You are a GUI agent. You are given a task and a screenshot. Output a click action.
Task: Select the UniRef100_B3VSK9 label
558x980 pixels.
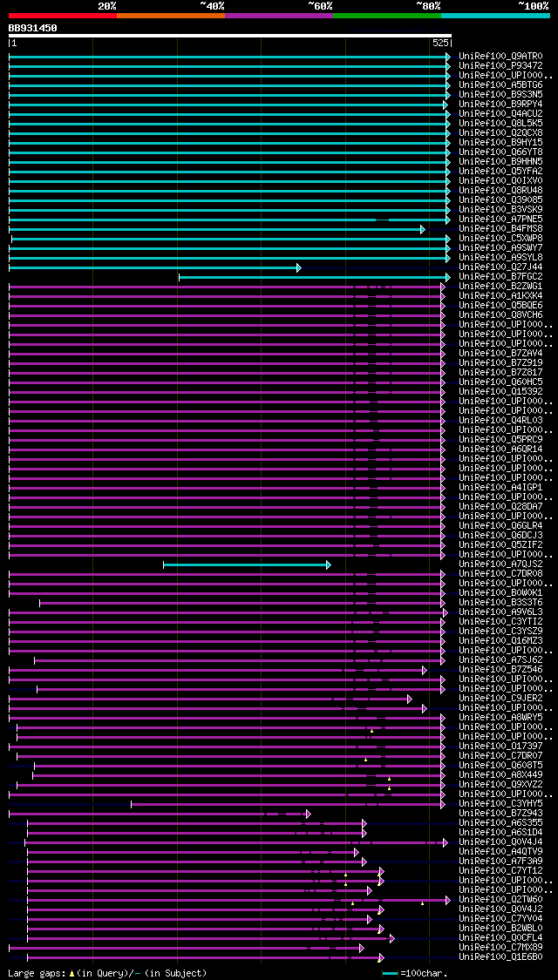tap(500, 209)
